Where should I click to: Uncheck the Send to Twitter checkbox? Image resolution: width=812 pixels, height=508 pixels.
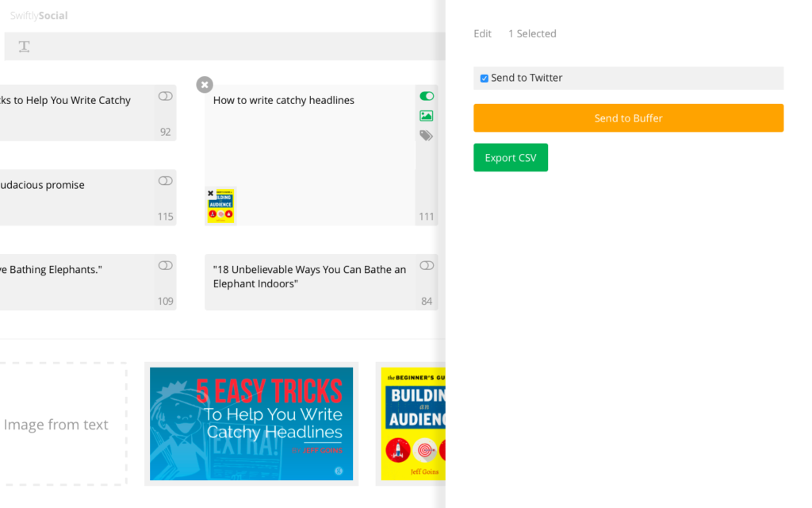click(485, 79)
